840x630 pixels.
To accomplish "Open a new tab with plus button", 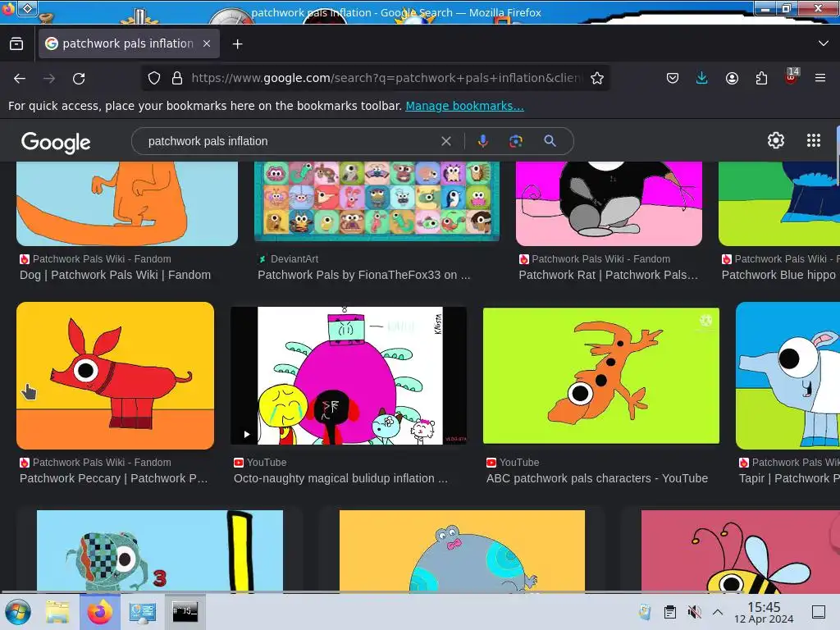I will [237, 44].
